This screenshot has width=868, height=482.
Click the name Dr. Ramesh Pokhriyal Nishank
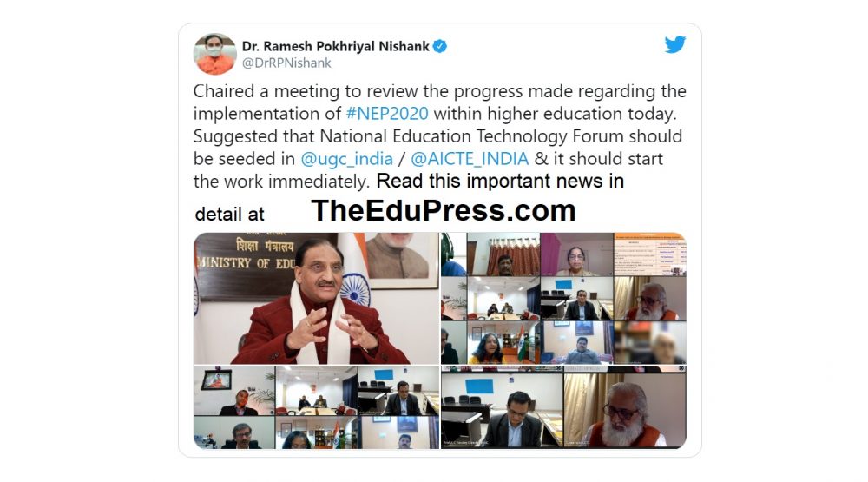click(335, 46)
